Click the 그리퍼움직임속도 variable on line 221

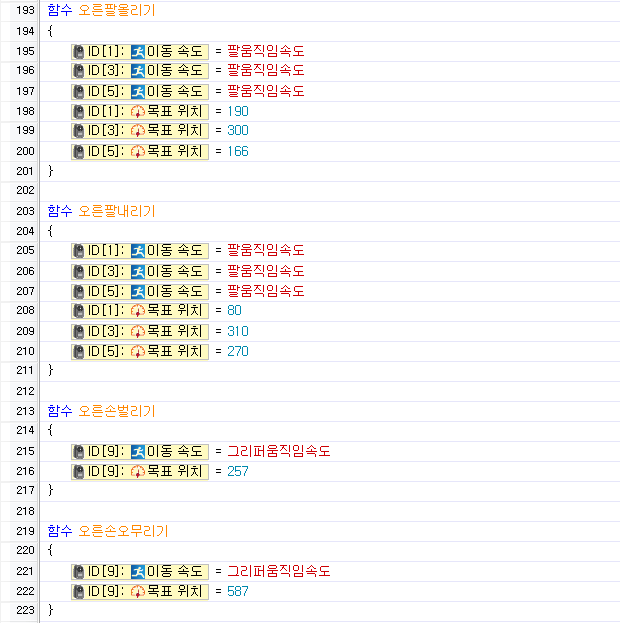tap(278, 571)
